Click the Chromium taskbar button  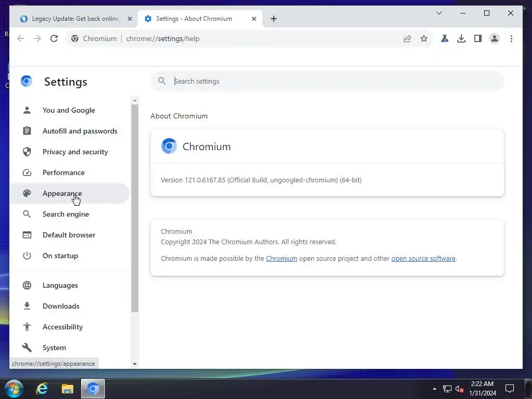coord(93,389)
